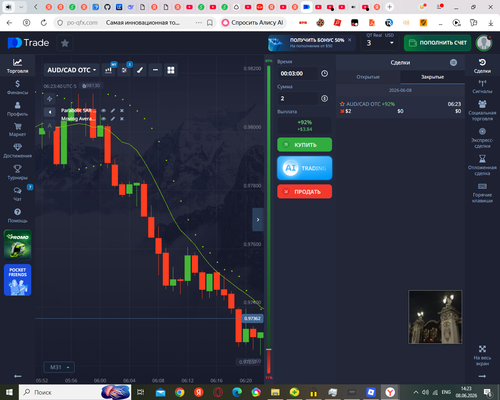Edit the Moving Average indicator settings
This screenshot has width=500, height=400.
[113, 119]
